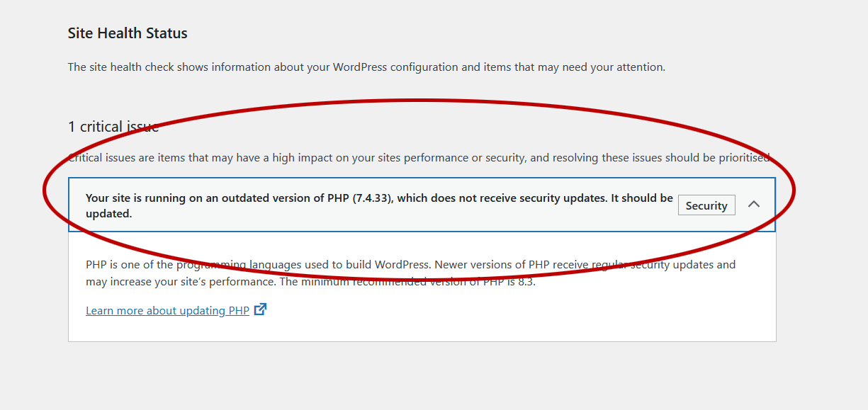Click the critical issue accordion header
Image resolution: width=868 pixels, height=410 pixels.
[x=423, y=205]
